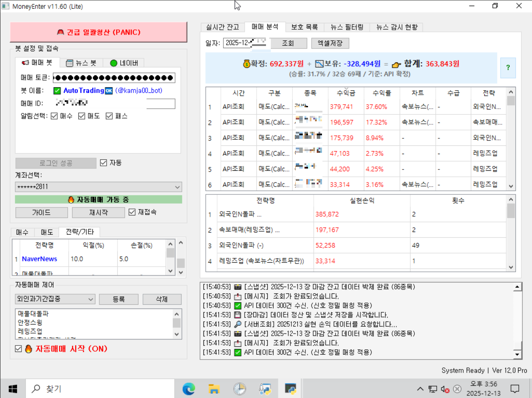Uncheck the 매수 alert checkbox
532x398 pixels.
point(53,116)
